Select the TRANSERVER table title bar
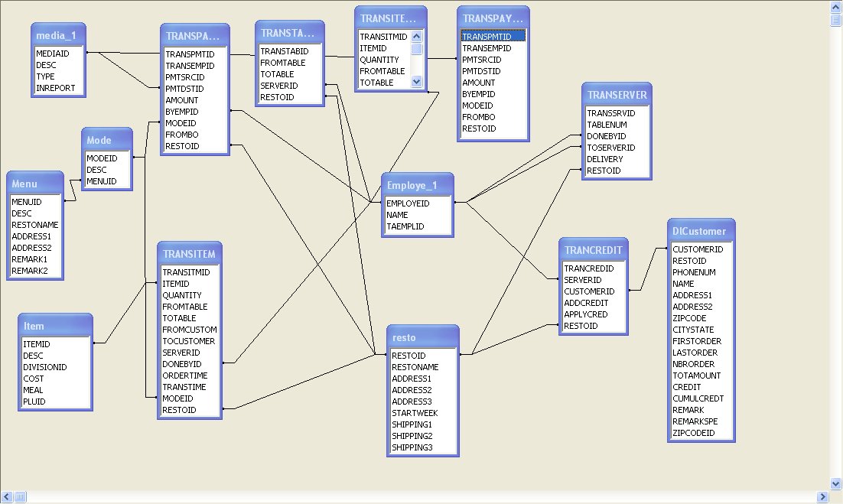The height and width of the screenshot is (504, 843). pyautogui.click(x=617, y=95)
